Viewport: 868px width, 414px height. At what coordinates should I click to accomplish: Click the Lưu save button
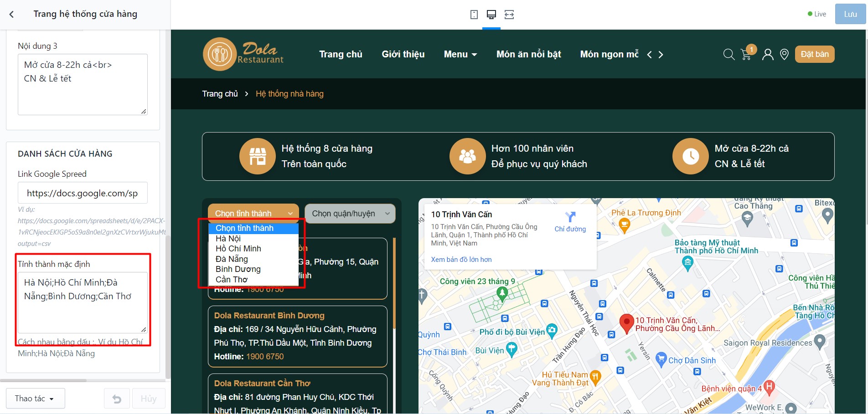tap(850, 14)
